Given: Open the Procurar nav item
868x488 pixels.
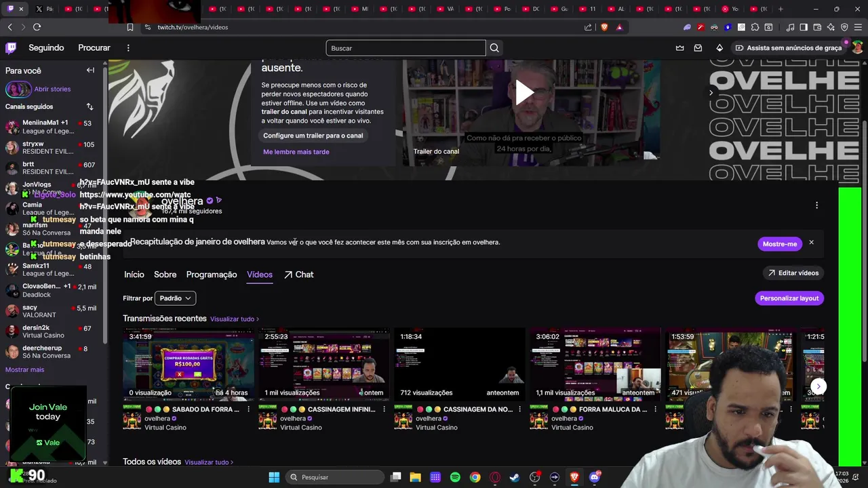Looking at the screenshot, I should tap(94, 48).
